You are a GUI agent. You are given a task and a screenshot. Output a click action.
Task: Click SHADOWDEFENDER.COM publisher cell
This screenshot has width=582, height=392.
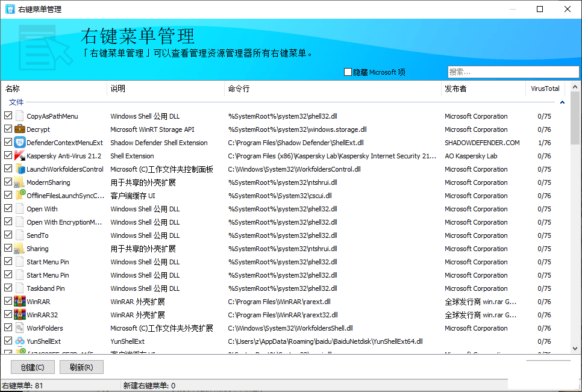coord(482,143)
